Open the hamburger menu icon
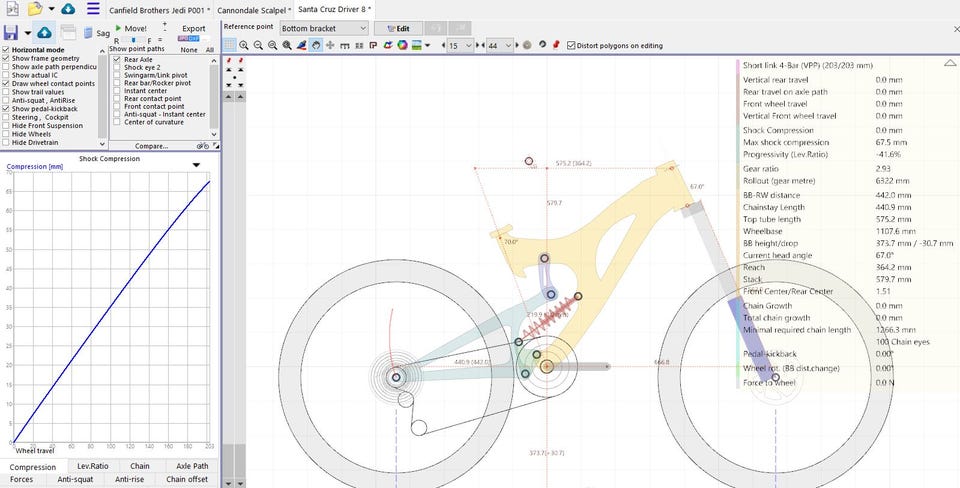Screen dimensions: 960x488 93,9
